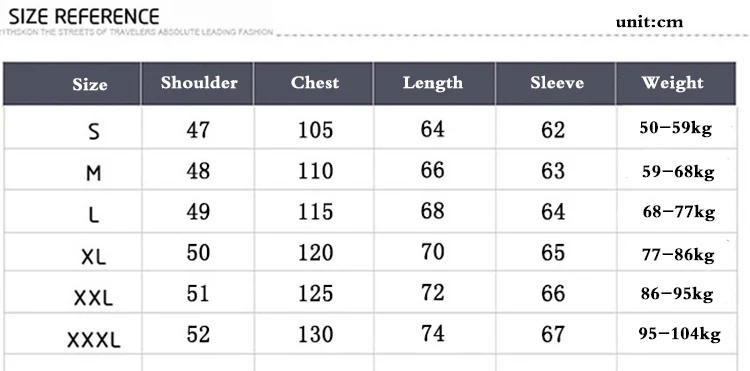Click the Size column header
The width and height of the screenshot is (750, 371).
point(89,85)
